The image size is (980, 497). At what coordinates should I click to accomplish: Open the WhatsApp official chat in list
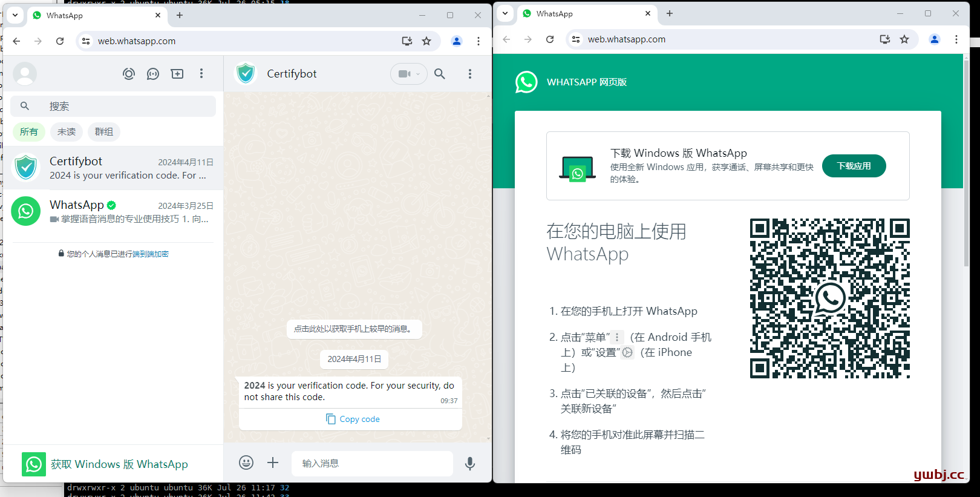[x=113, y=211]
